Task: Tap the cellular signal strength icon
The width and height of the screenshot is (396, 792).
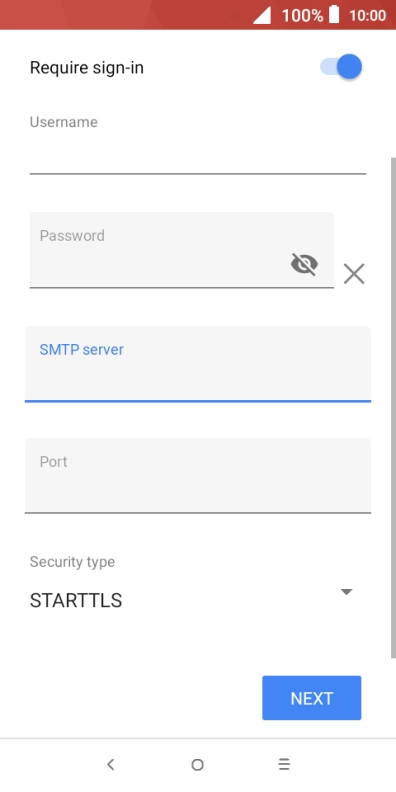Action: pos(262,15)
